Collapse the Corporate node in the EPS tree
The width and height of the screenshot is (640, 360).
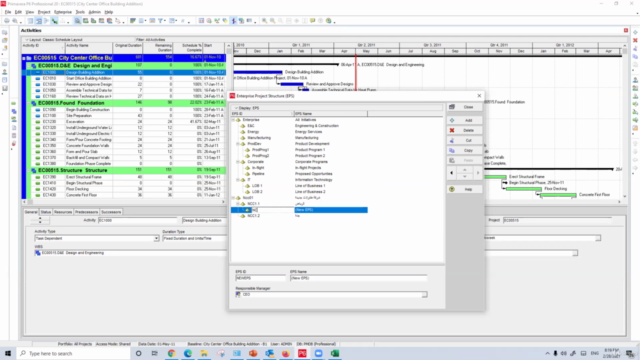pyautogui.click(x=238, y=162)
